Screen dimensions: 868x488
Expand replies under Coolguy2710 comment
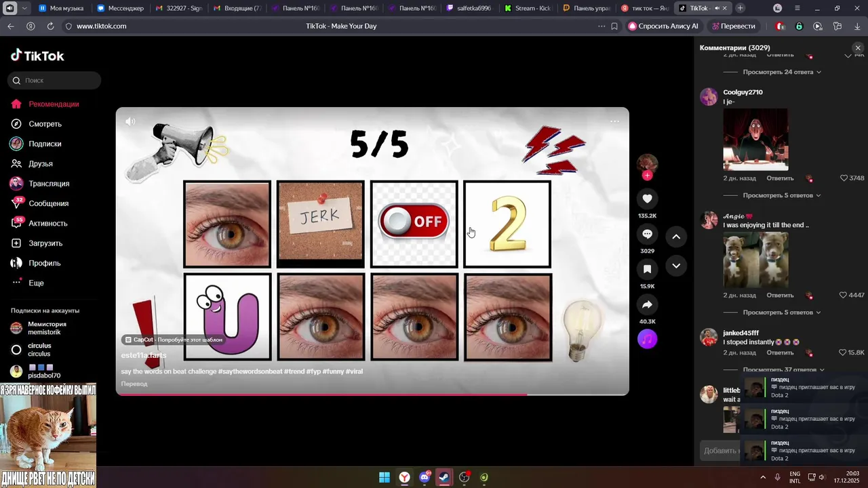point(782,195)
